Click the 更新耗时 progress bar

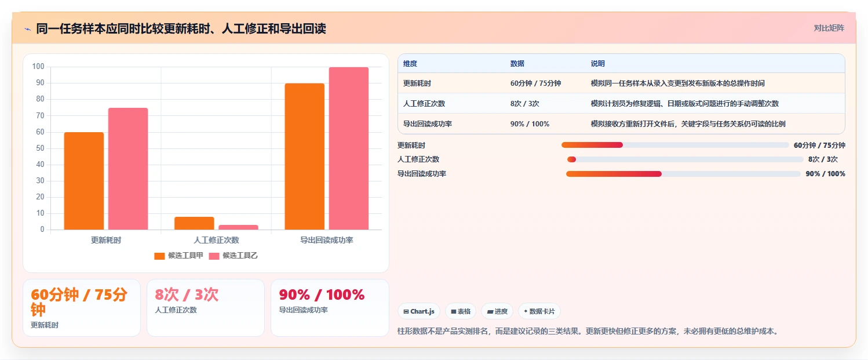click(x=675, y=145)
